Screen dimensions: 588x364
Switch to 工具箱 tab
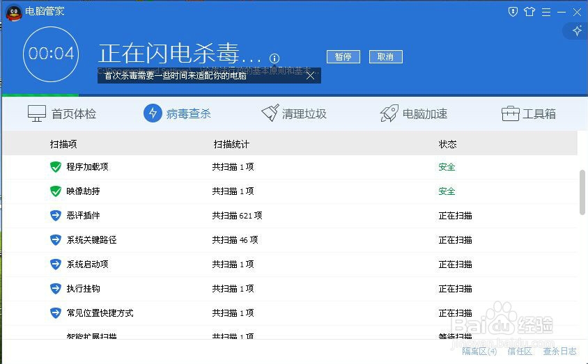[x=528, y=113]
